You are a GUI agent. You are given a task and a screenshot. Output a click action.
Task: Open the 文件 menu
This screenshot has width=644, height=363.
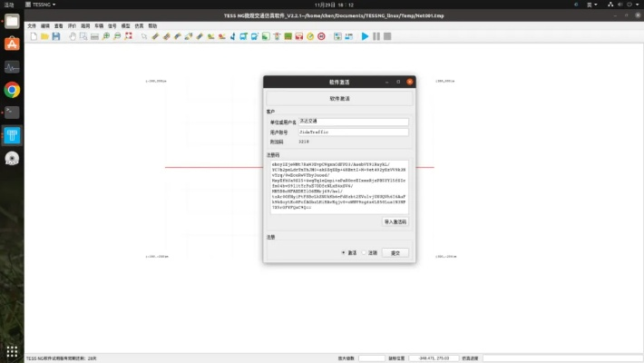32,26
